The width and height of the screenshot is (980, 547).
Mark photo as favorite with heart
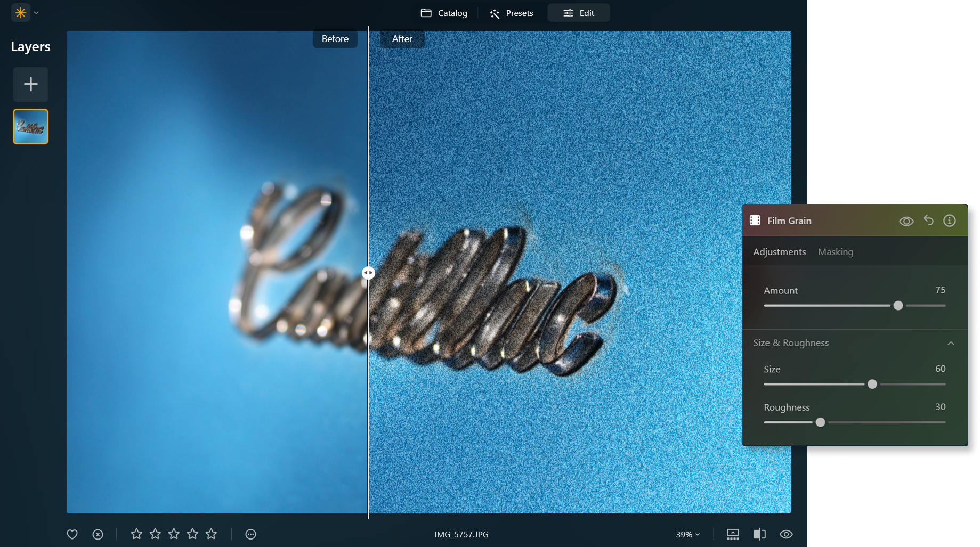72,534
